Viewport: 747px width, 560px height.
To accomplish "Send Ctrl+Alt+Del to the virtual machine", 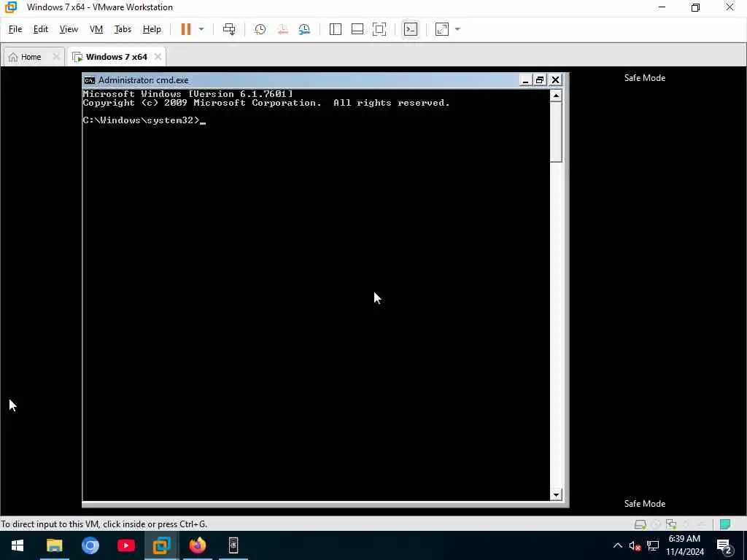I will click(229, 29).
